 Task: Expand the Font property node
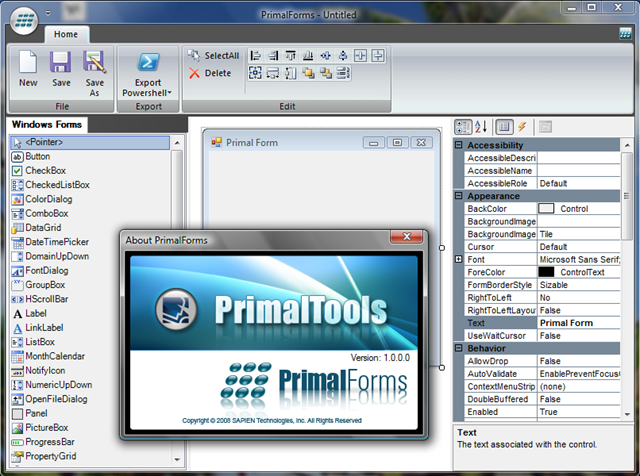459,259
